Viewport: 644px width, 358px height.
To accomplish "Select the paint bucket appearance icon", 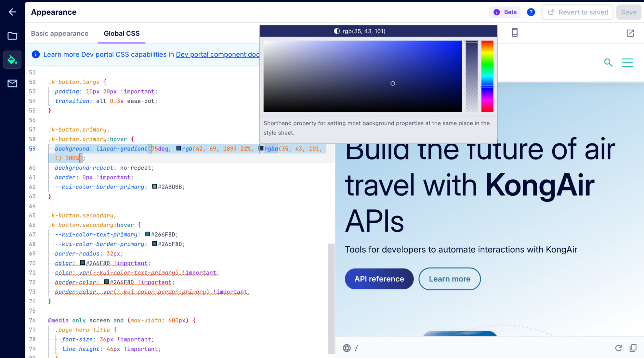I will tap(12, 60).
